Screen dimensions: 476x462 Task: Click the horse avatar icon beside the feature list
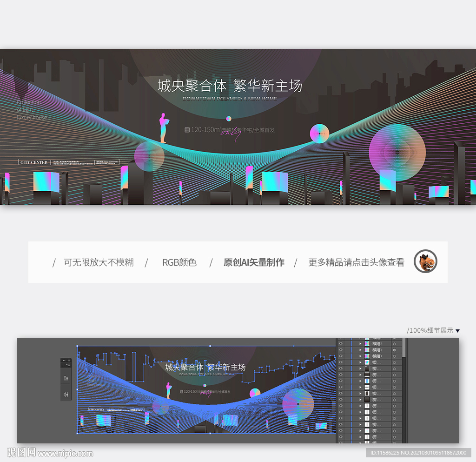click(x=425, y=262)
